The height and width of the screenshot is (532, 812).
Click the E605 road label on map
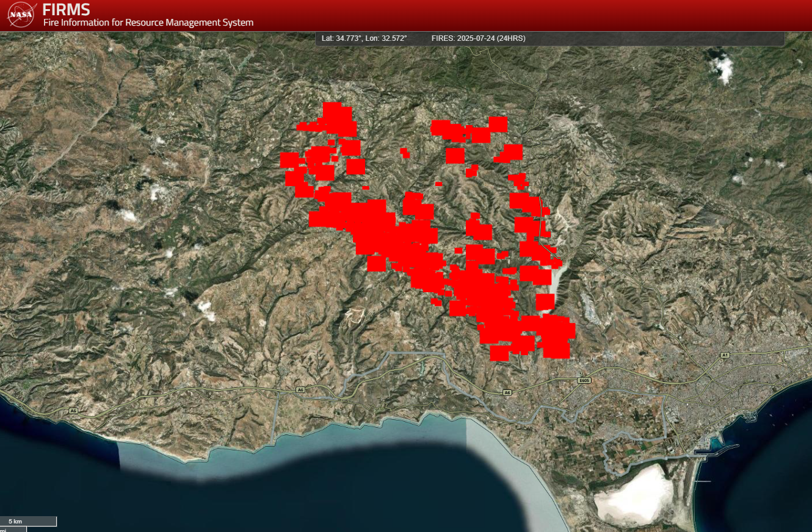584,381
